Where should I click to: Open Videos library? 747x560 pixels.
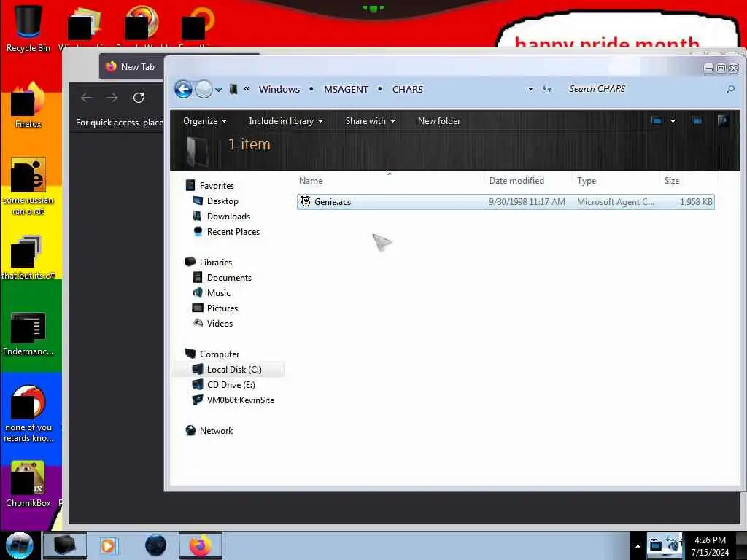(220, 323)
